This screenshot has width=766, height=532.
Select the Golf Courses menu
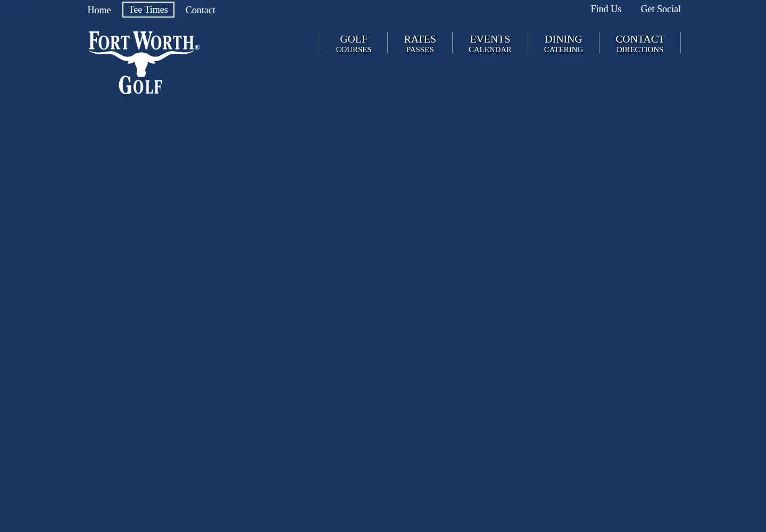[354, 43]
